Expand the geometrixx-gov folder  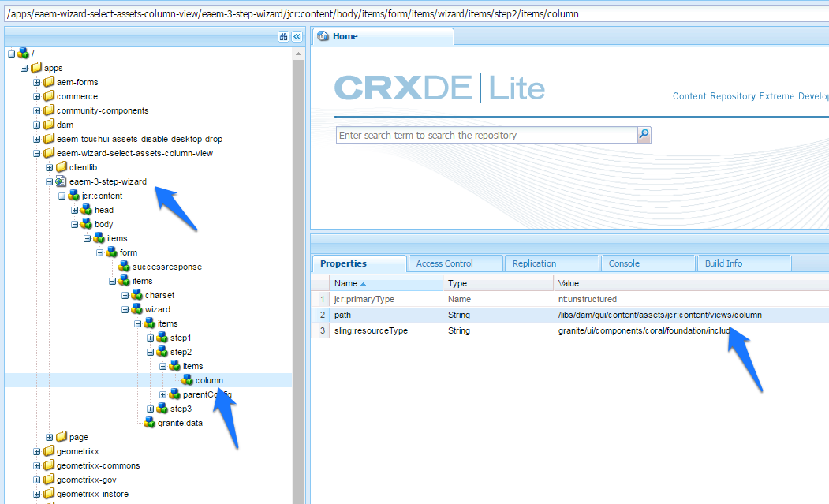coord(37,480)
